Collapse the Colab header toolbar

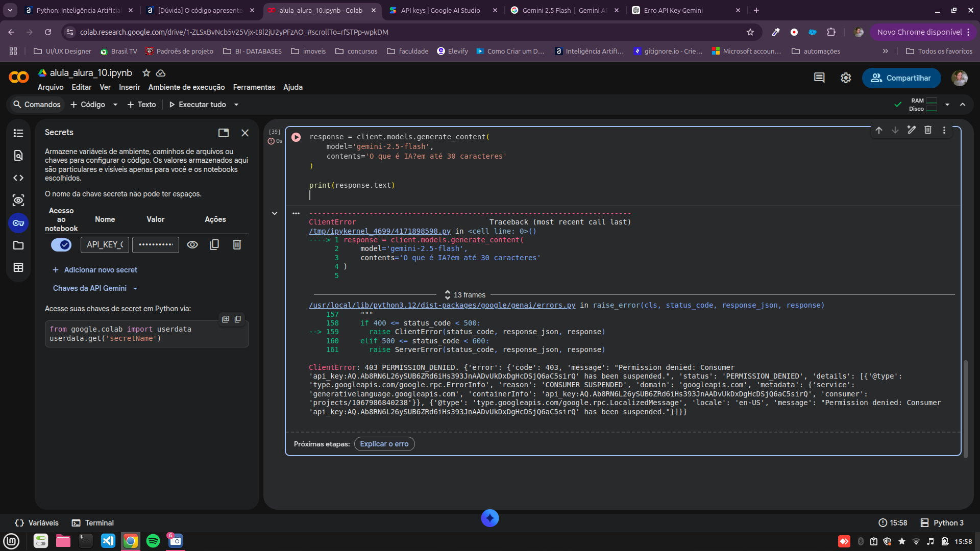click(x=963, y=105)
